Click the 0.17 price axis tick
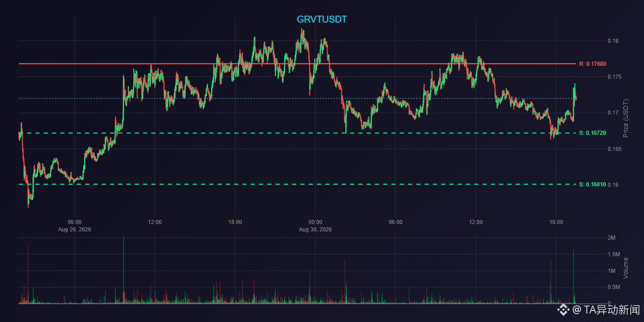The image size is (644, 322). coord(613,113)
